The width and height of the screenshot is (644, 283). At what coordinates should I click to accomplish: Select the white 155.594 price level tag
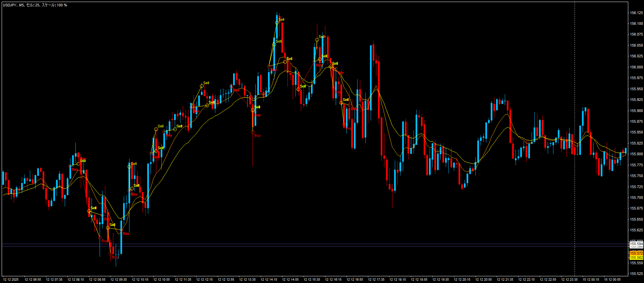tap(636, 244)
